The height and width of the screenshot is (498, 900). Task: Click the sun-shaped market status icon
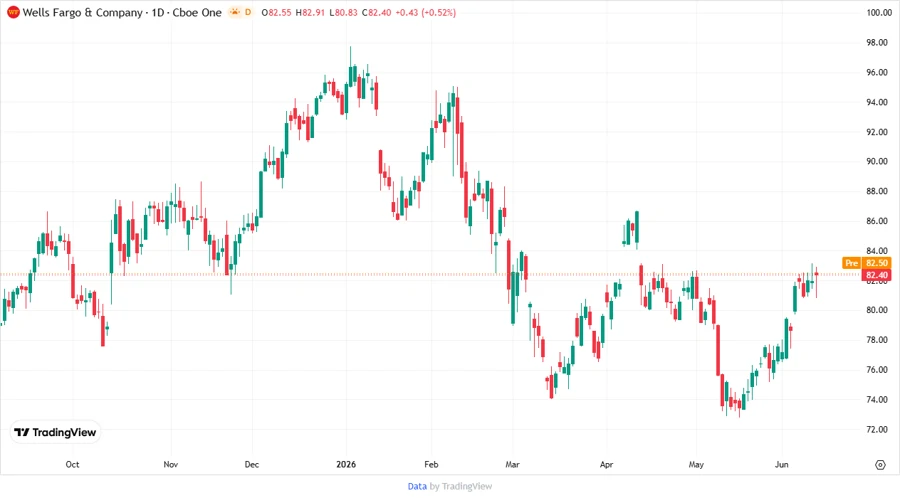[235, 12]
